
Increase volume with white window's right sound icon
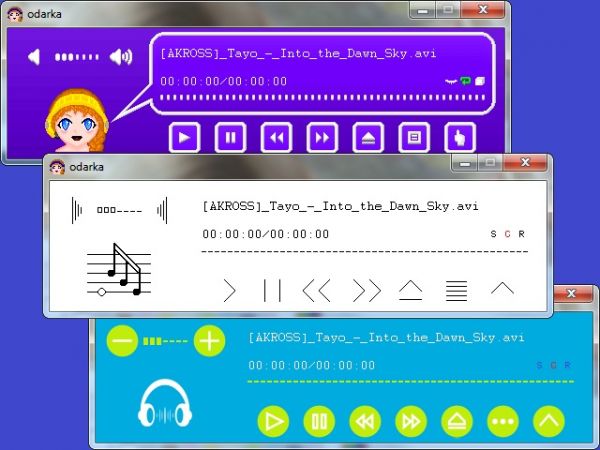click(162, 210)
